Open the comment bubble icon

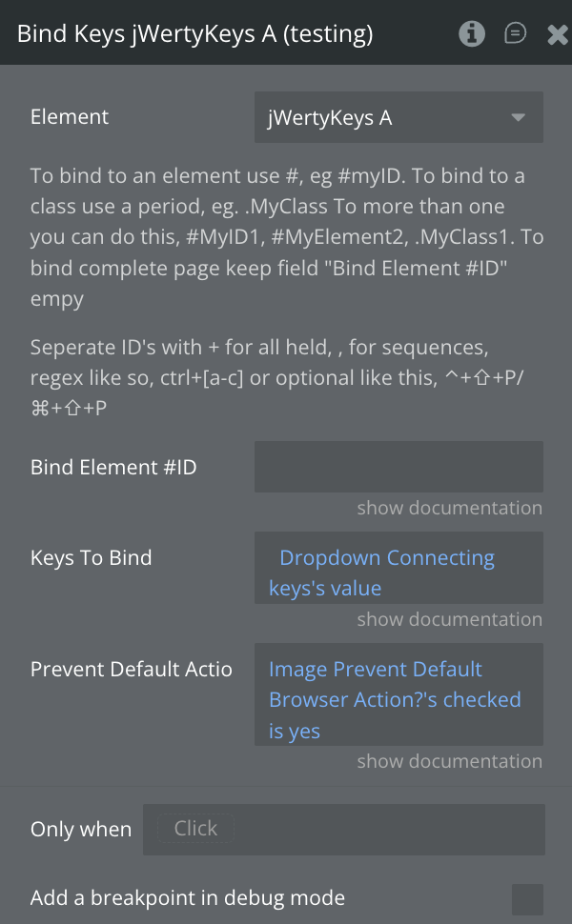(515, 34)
